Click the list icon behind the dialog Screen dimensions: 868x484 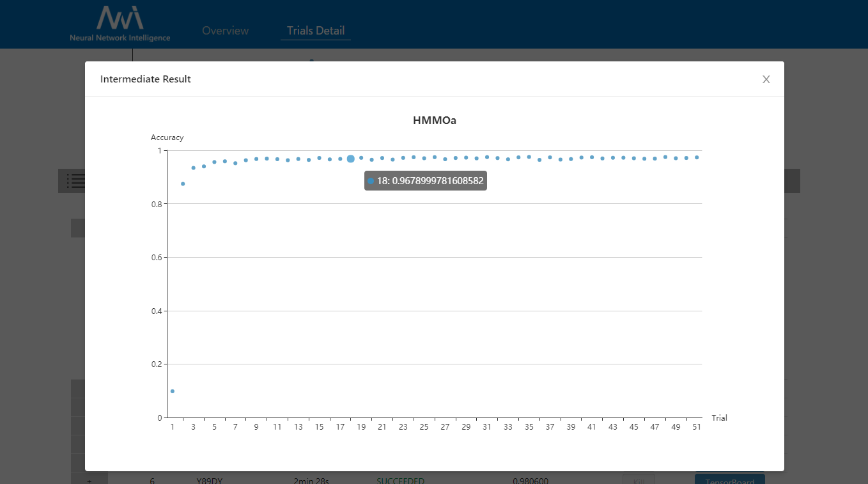click(75, 181)
